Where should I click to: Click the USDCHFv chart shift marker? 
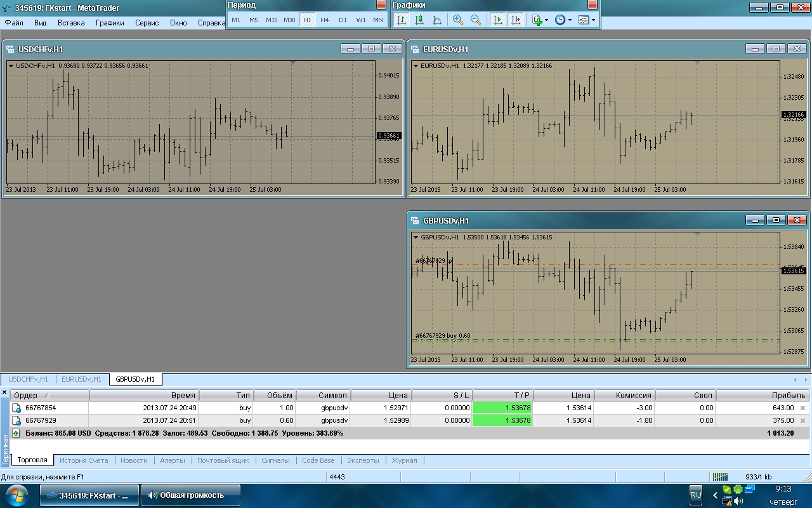(x=292, y=62)
